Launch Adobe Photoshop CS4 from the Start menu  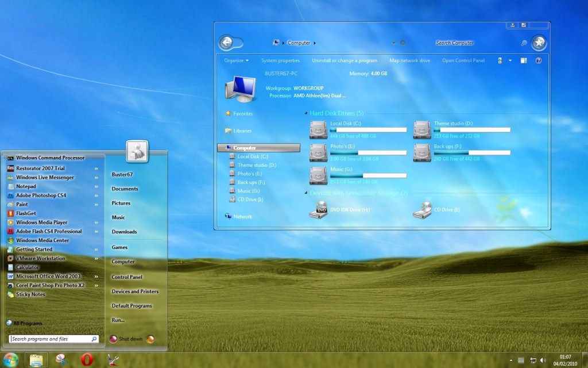(x=41, y=195)
